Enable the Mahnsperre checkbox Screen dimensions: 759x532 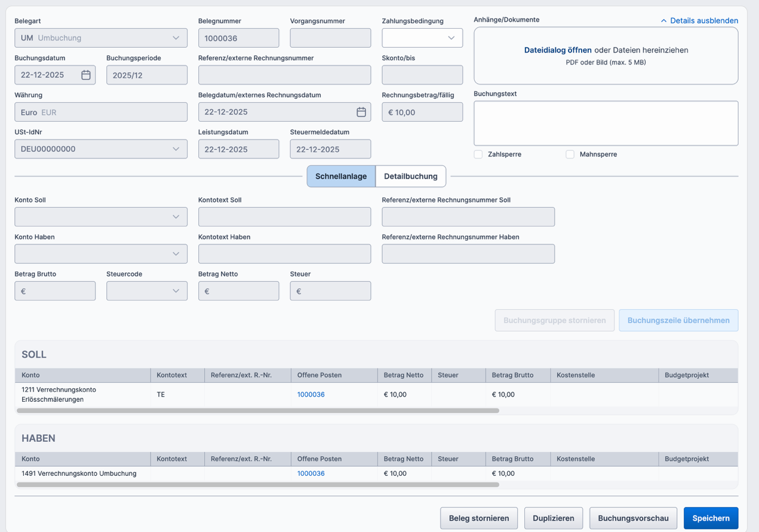pos(570,155)
